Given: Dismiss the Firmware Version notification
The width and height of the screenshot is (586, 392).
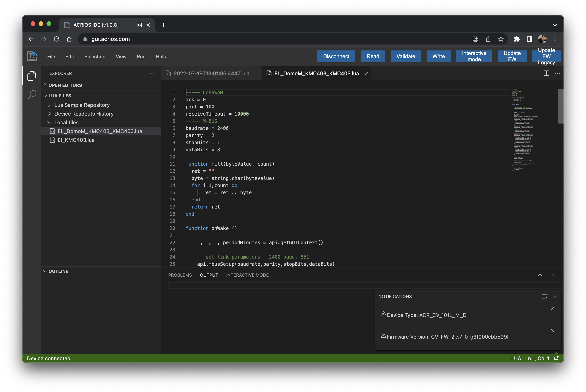Looking at the screenshot, I should coord(552,330).
